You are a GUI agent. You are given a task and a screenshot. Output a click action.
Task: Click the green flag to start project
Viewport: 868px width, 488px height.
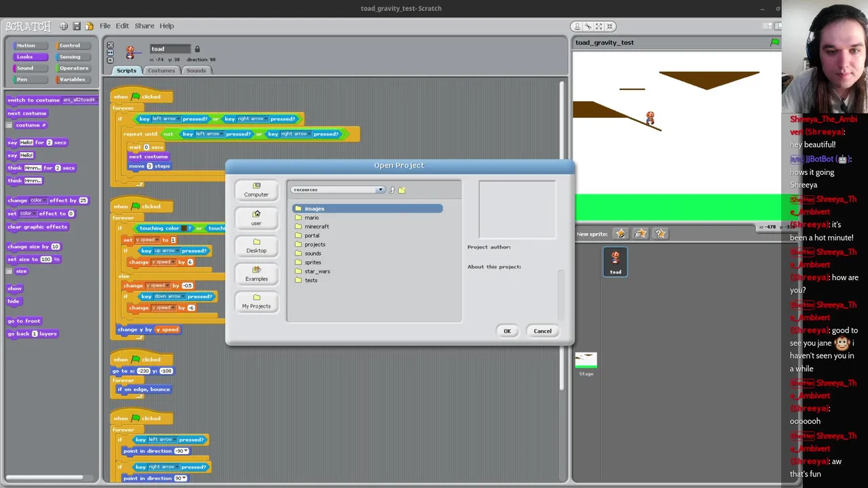click(775, 42)
